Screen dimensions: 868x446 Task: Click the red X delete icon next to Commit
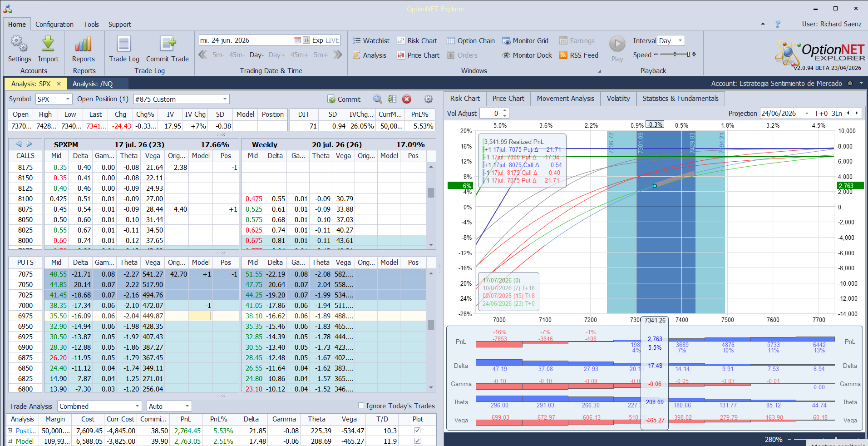[x=407, y=99]
